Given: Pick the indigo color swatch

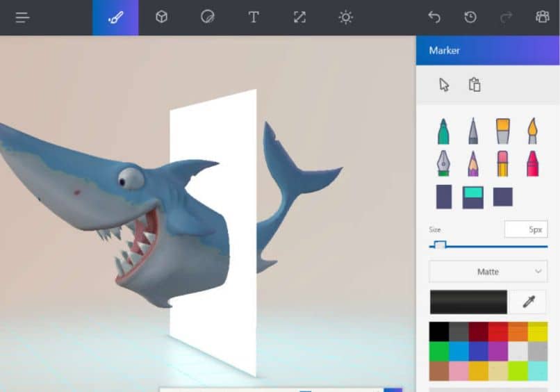Looking at the screenshot, I should coord(478,351).
